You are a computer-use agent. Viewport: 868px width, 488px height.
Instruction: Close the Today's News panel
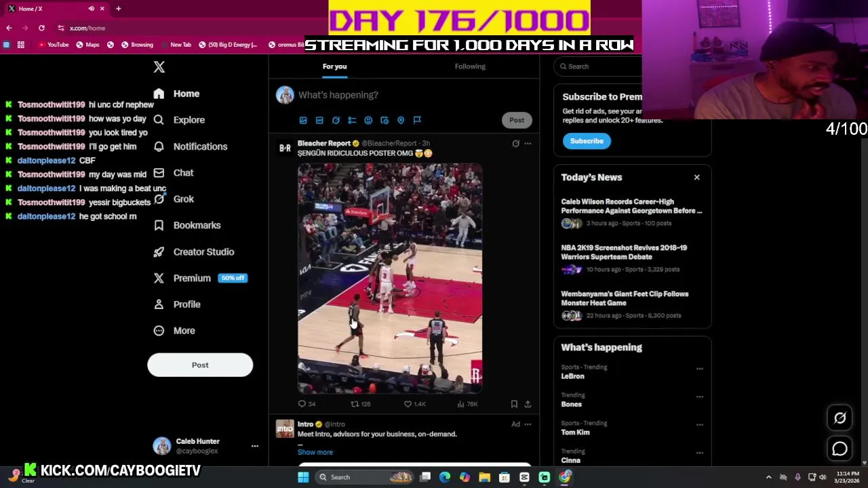pyautogui.click(x=696, y=178)
